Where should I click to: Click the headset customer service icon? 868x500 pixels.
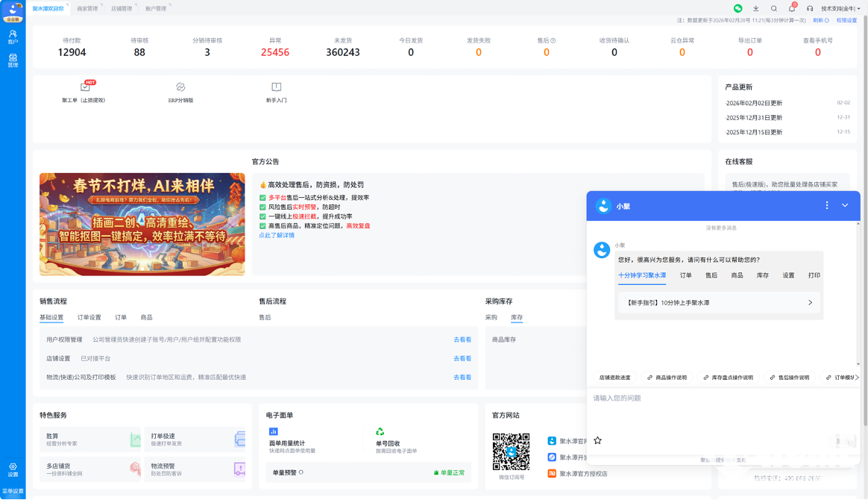pyautogui.click(x=810, y=8)
